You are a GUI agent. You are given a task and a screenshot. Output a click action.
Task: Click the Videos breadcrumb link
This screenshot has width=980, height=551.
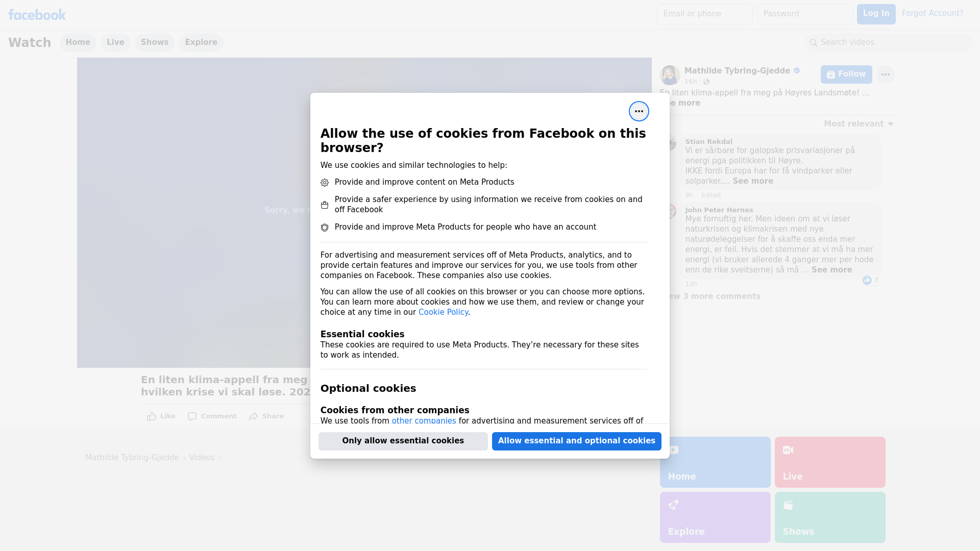(202, 458)
